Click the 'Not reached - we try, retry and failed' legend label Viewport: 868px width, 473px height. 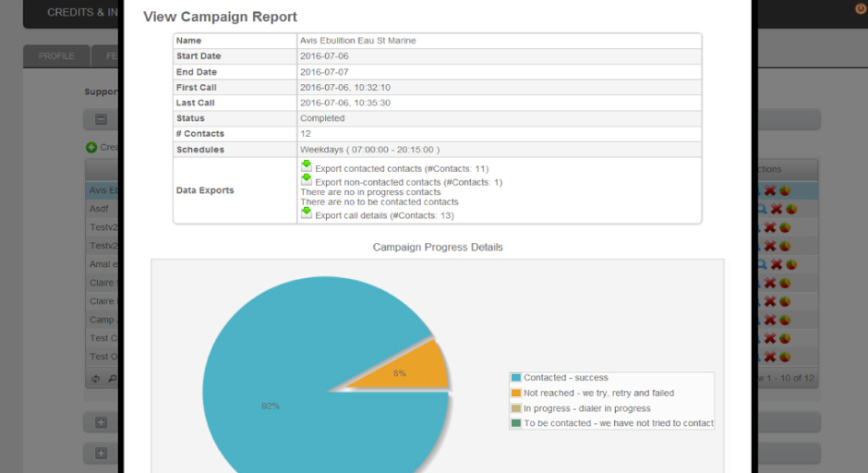click(x=599, y=393)
